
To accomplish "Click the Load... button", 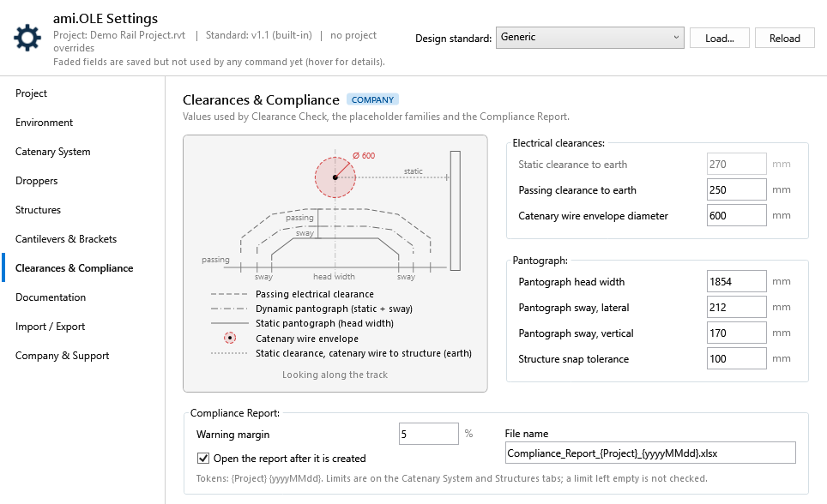I will tap(720, 38).
